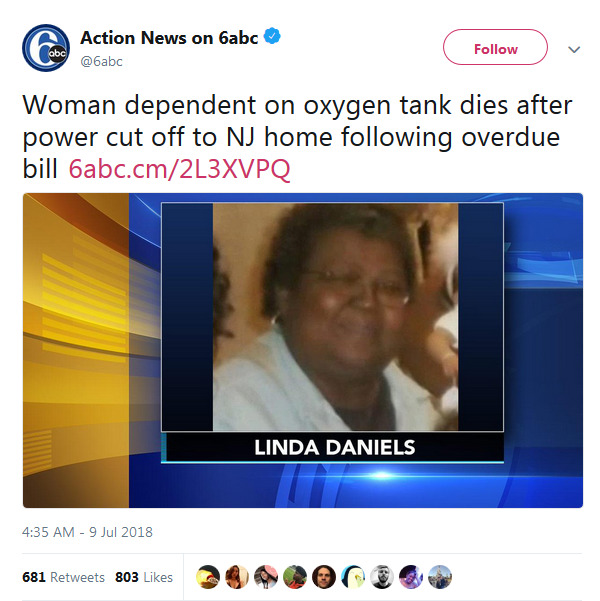The image size is (600, 601).
Task: Expand the tweet options chevron menu
Action: 574,49
